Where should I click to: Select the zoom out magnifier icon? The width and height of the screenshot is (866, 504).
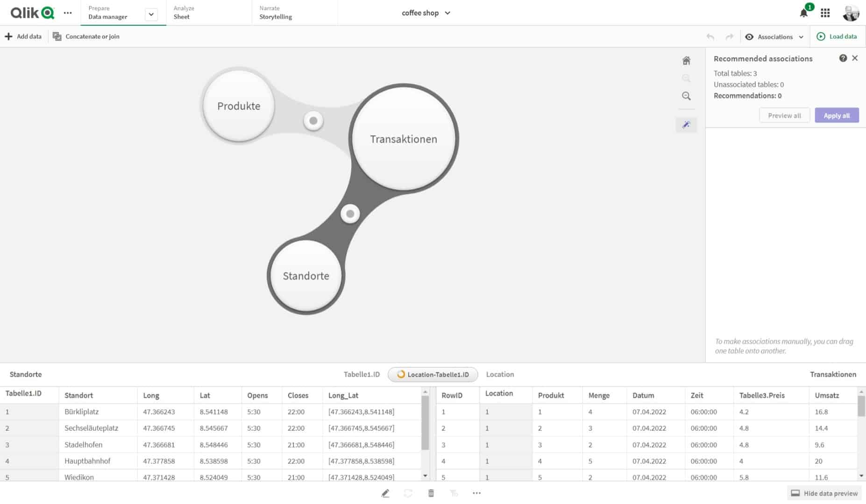(x=686, y=96)
